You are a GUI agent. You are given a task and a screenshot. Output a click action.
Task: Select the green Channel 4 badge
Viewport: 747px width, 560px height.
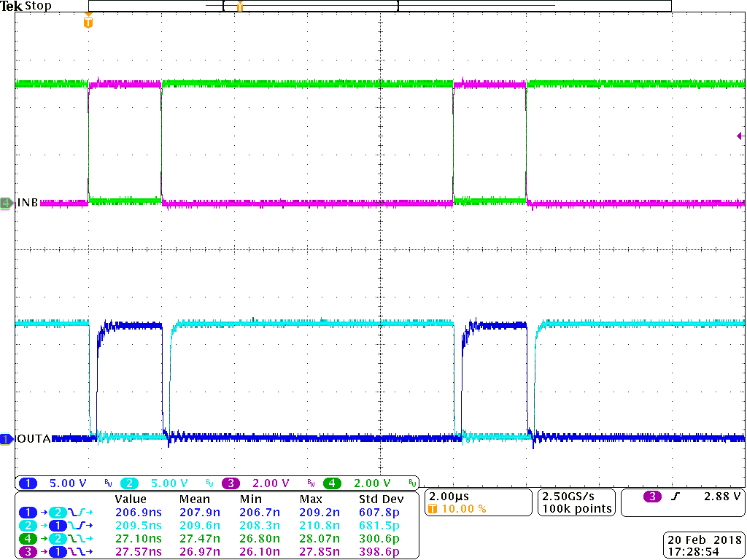[x=333, y=483]
